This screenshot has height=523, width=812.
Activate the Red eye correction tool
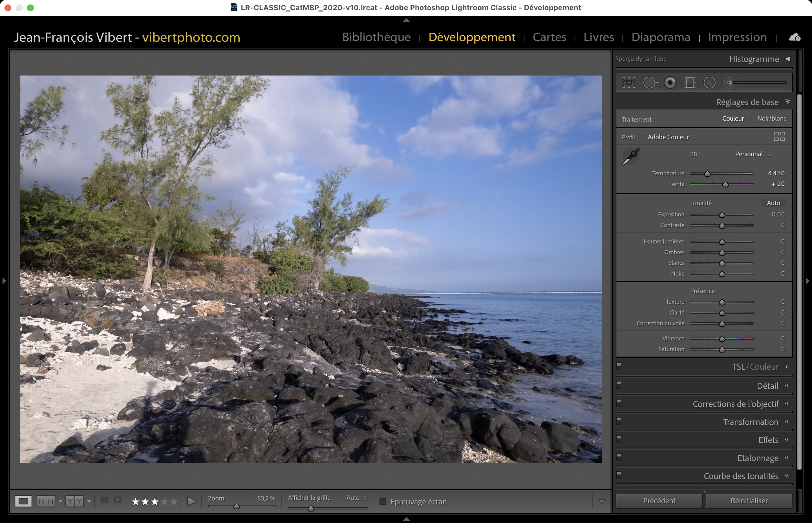click(670, 83)
